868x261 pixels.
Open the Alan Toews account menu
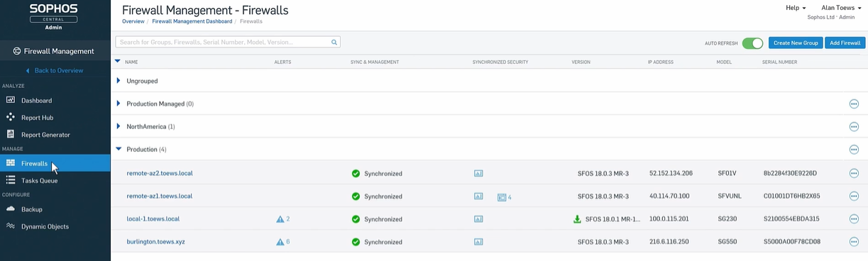click(x=842, y=8)
